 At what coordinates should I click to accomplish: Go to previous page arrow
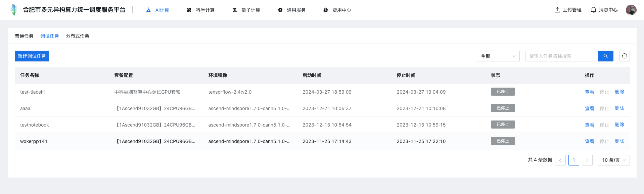tap(560, 160)
